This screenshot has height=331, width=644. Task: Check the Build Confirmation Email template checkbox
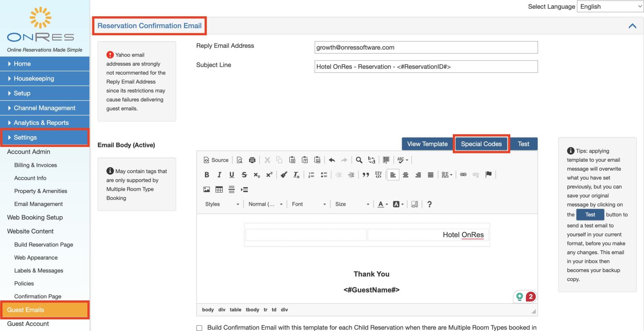(x=200, y=328)
